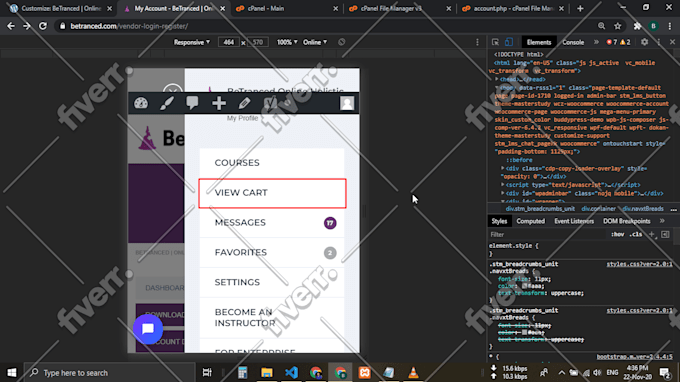Expand the wpadminbar div node
Screen dimensions: 680x382
coord(503,193)
